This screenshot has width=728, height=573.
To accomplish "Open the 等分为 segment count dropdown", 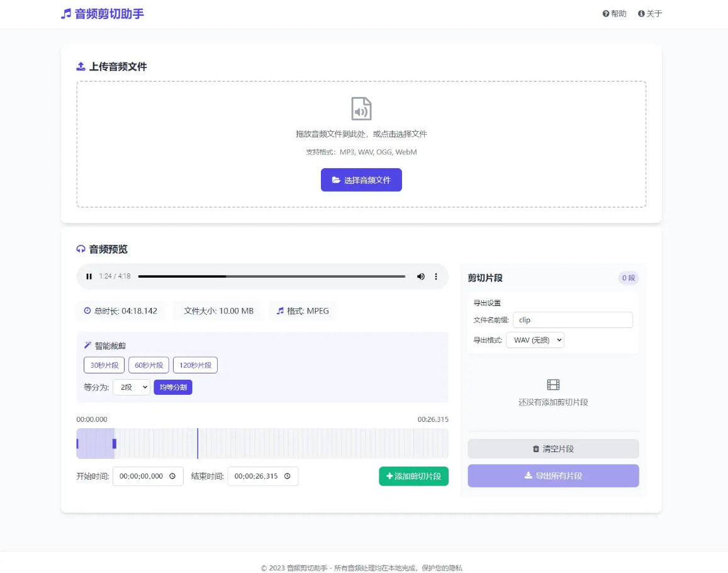I will tap(132, 387).
